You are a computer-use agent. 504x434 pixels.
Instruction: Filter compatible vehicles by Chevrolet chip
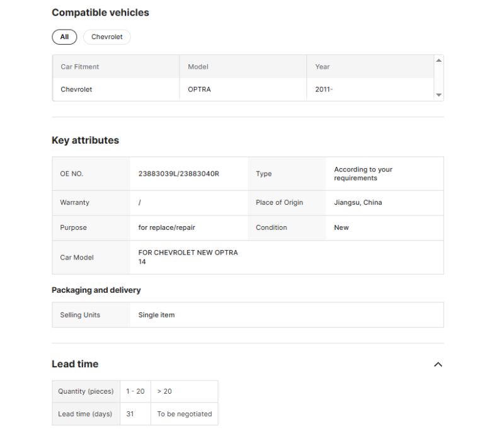[x=107, y=37]
